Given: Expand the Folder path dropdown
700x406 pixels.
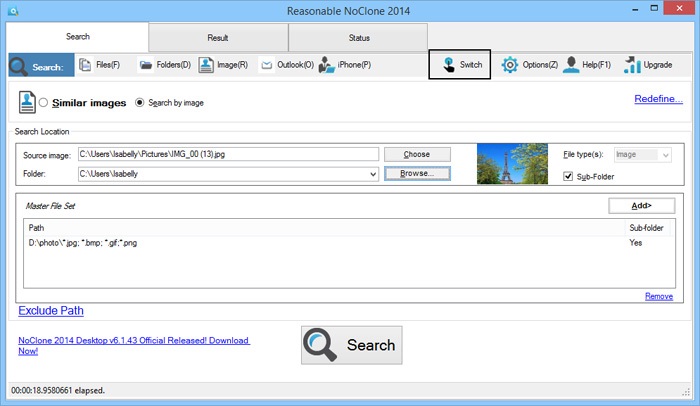Looking at the screenshot, I should pyautogui.click(x=373, y=174).
